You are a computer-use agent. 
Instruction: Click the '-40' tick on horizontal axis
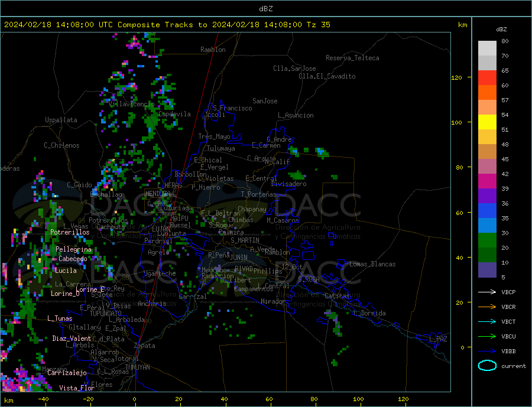(x=43, y=399)
